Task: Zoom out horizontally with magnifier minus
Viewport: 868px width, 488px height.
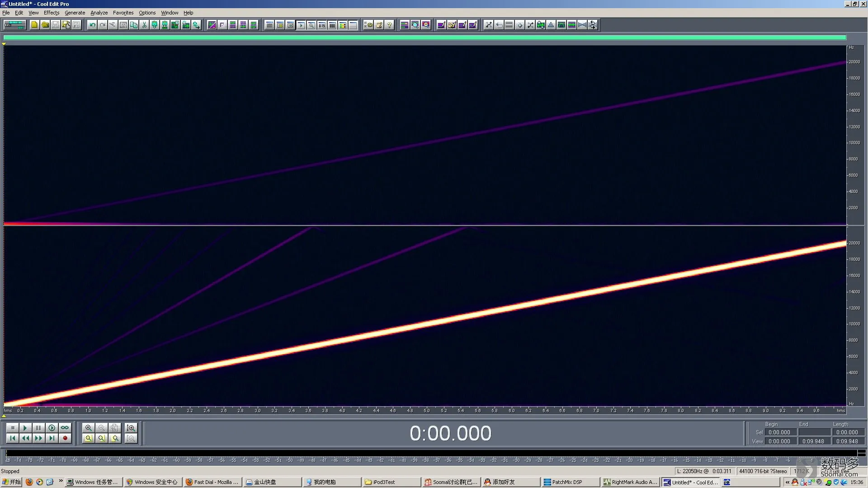Action: coord(101,427)
